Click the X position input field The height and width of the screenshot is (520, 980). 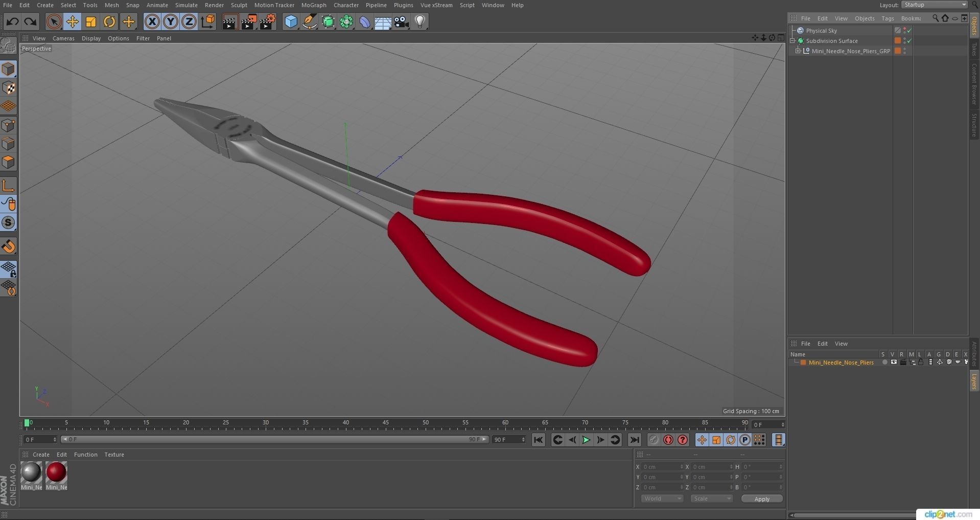(663, 467)
